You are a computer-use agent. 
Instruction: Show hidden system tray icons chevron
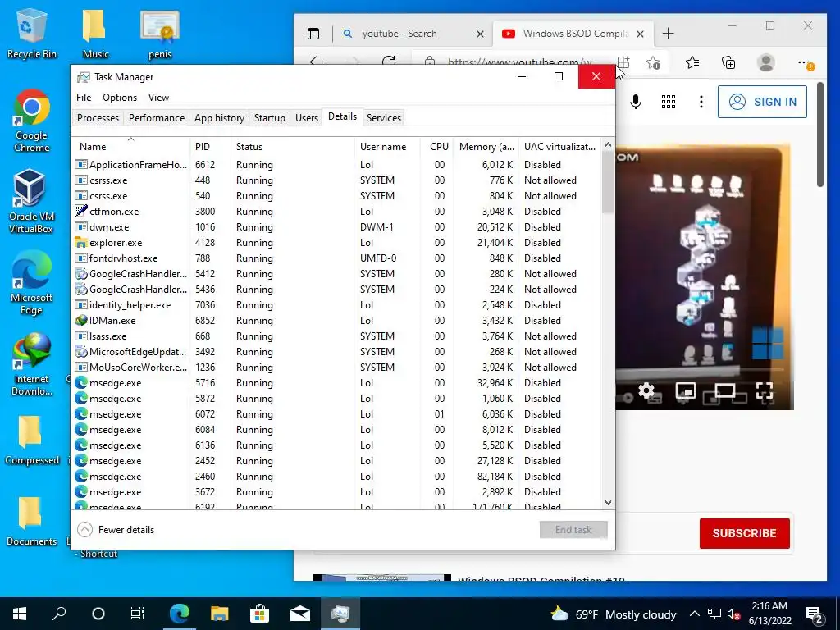coord(694,614)
